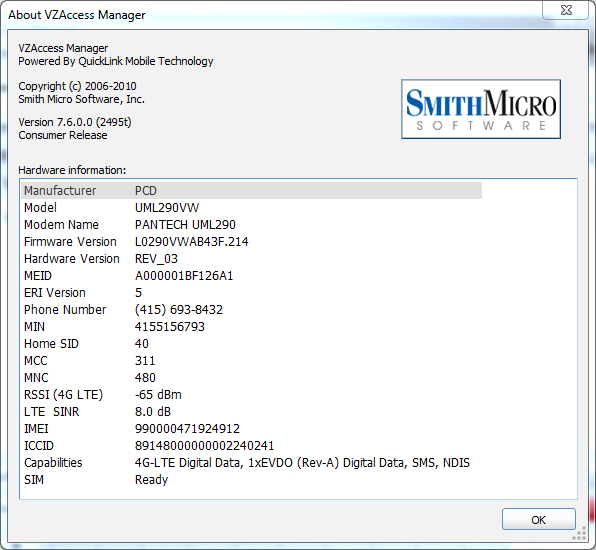Click the RSSI value -65 dBm
The image size is (596, 550).
pos(158,395)
